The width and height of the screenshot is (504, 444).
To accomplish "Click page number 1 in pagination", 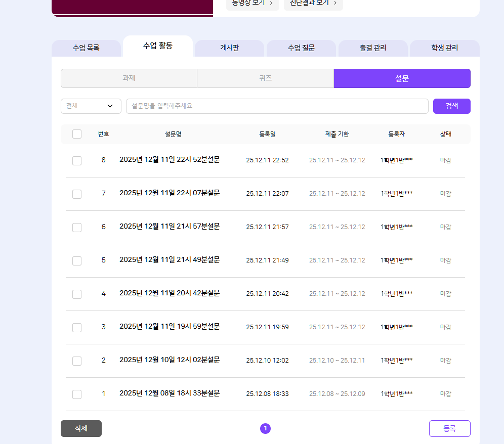I will click(x=265, y=428).
